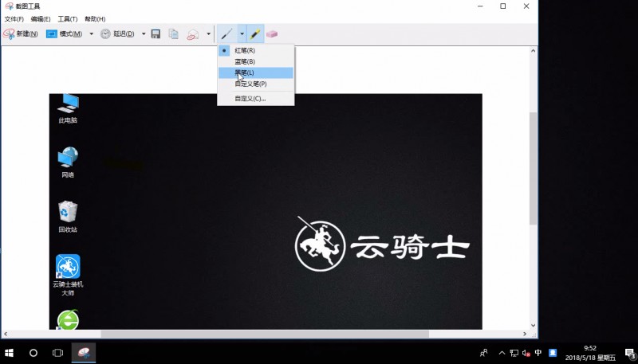
Task: Select the Pen tool icon
Action: [226, 34]
